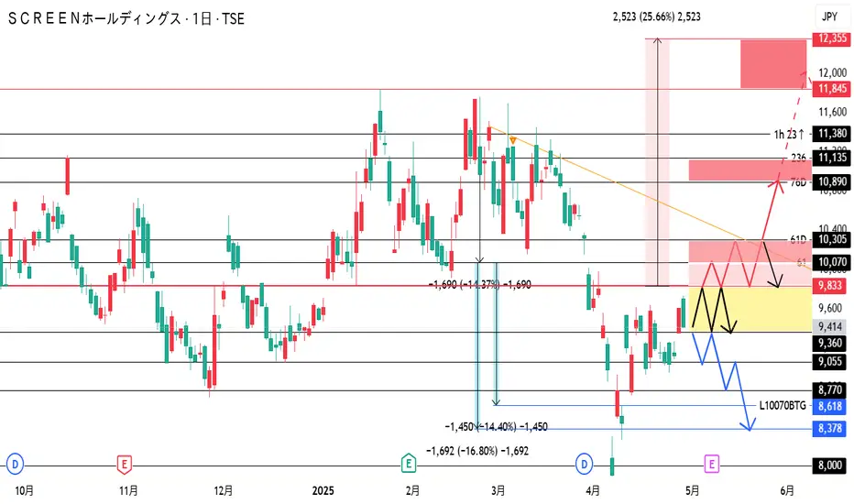Click the 8,770 price label
The height and width of the screenshot is (504, 854).
[830, 390]
